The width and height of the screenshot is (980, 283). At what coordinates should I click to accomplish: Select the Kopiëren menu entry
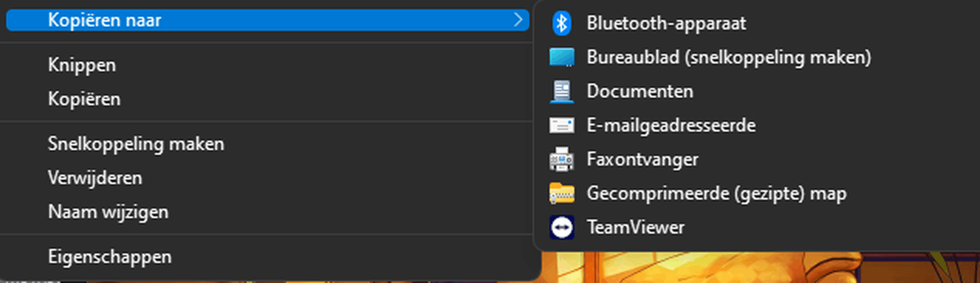[x=84, y=99]
